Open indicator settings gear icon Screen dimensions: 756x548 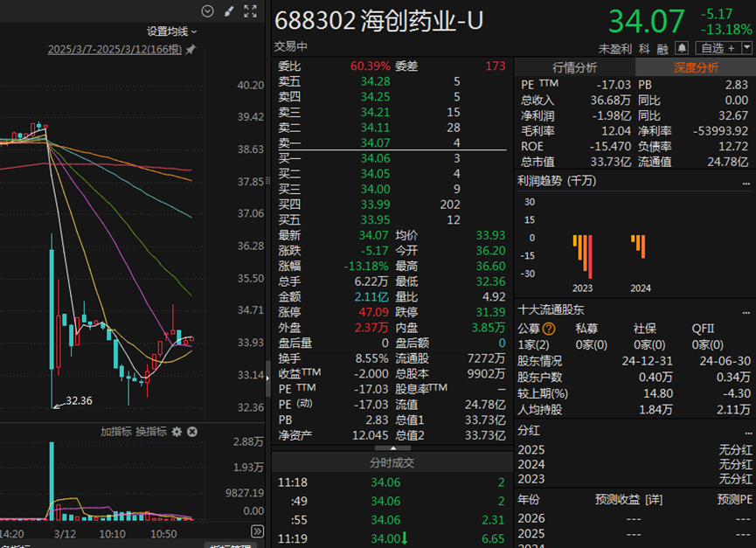(x=177, y=432)
